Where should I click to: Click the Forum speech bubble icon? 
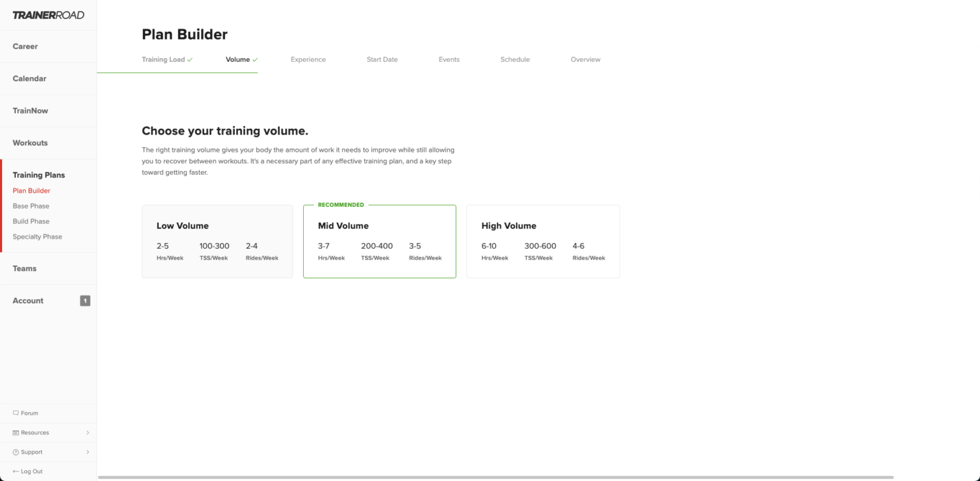[16, 413]
